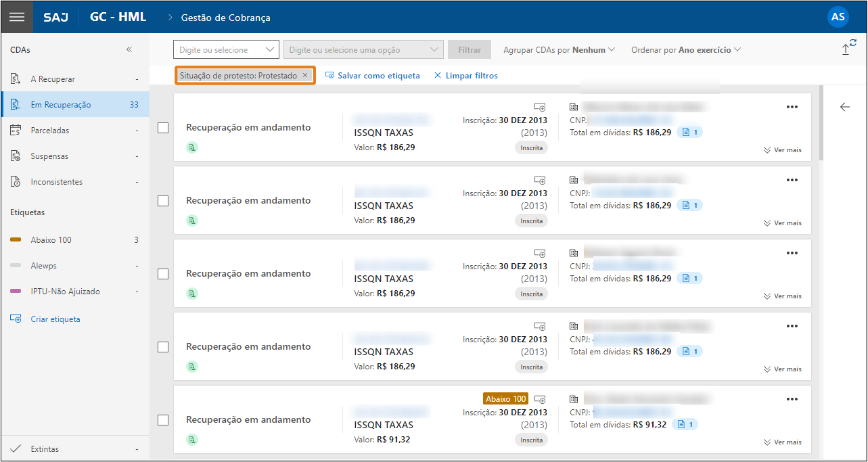Expand Ver mais on the first card
This screenshot has width=868, height=462.
[x=782, y=150]
